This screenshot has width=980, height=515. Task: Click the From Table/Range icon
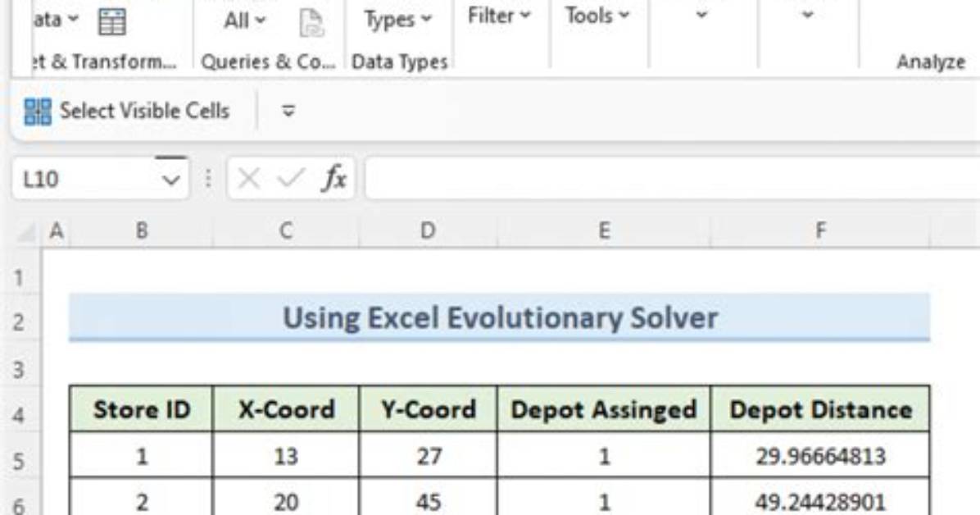(x=112, y=22)
